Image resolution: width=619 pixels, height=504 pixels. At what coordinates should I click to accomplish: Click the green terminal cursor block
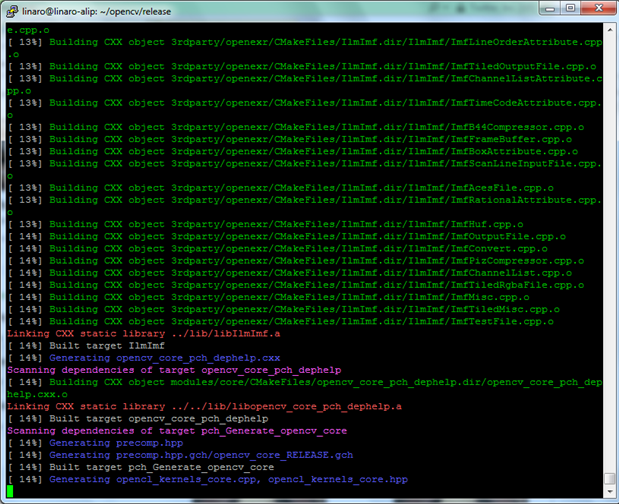pyautogui.click(x=10, y=491)
